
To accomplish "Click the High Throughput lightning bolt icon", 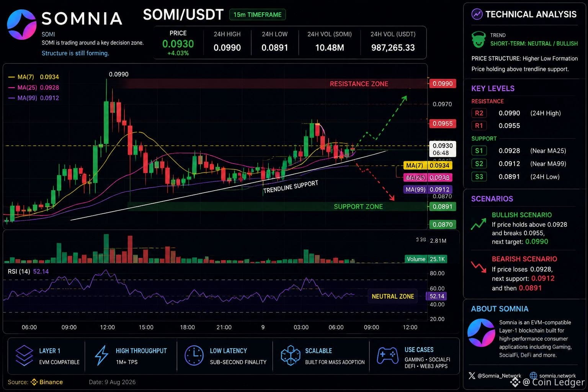I will coord(101,355).
